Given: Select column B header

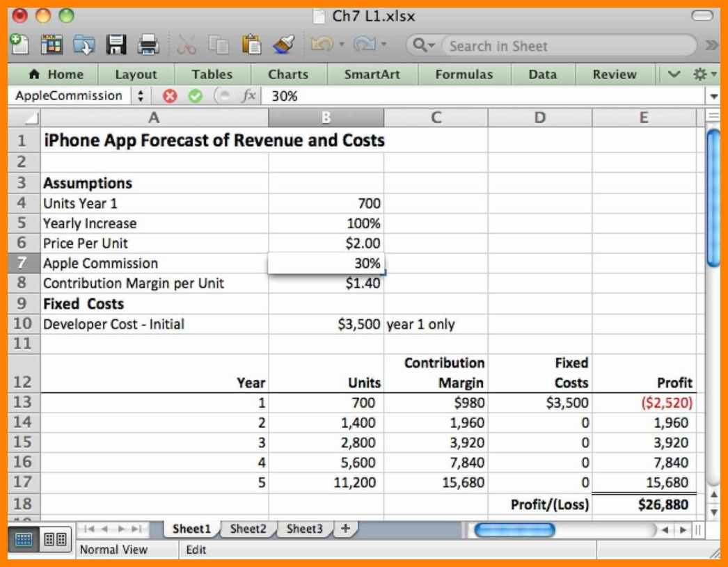Looking at the screenshot, I should tap(326, 118).
